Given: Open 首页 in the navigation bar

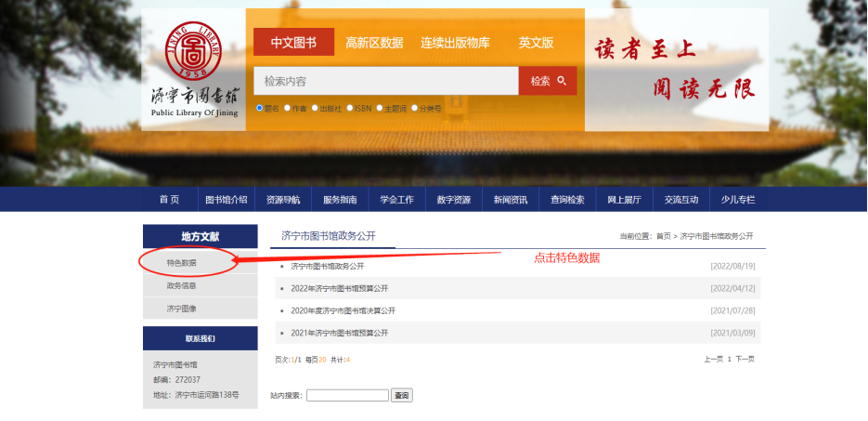Looking at the screenshot, I should click(x=169, y=200).
